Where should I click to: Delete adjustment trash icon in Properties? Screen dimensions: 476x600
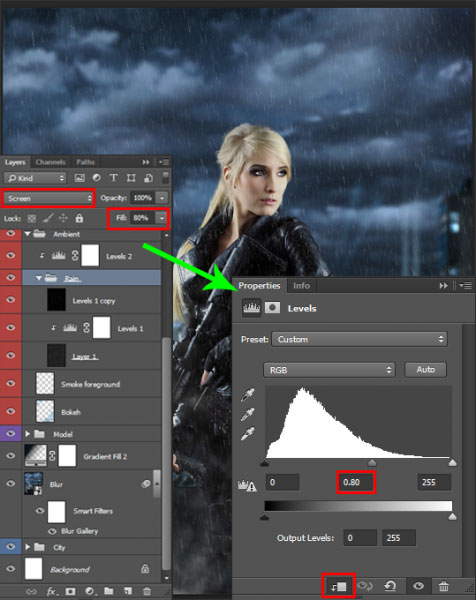pos(443,586)
